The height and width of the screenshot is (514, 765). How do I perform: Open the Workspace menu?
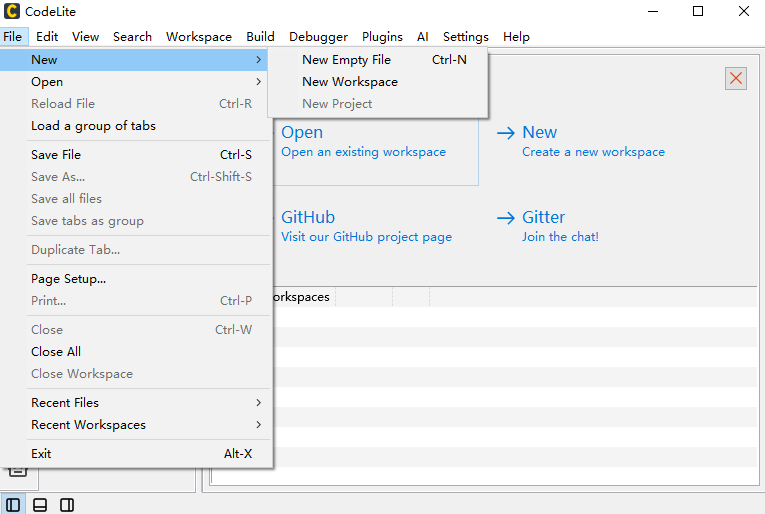coord(199,37)
